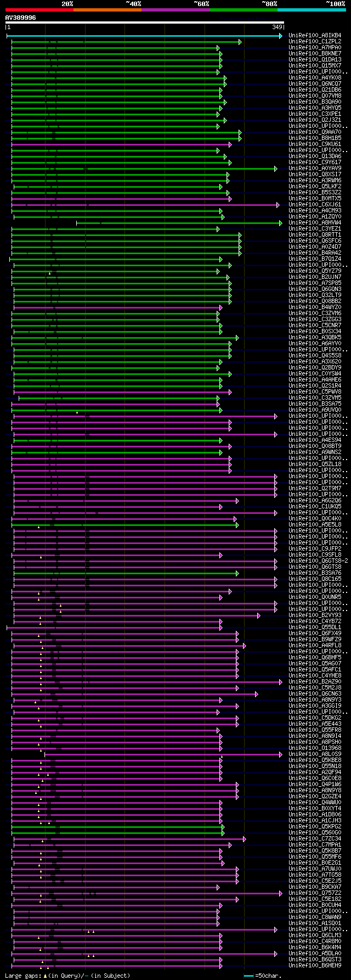The width and height of the screenshot is (351, 980).
Task: Open hit UniRef100_C3XPE1
Action: click(315, 114)
